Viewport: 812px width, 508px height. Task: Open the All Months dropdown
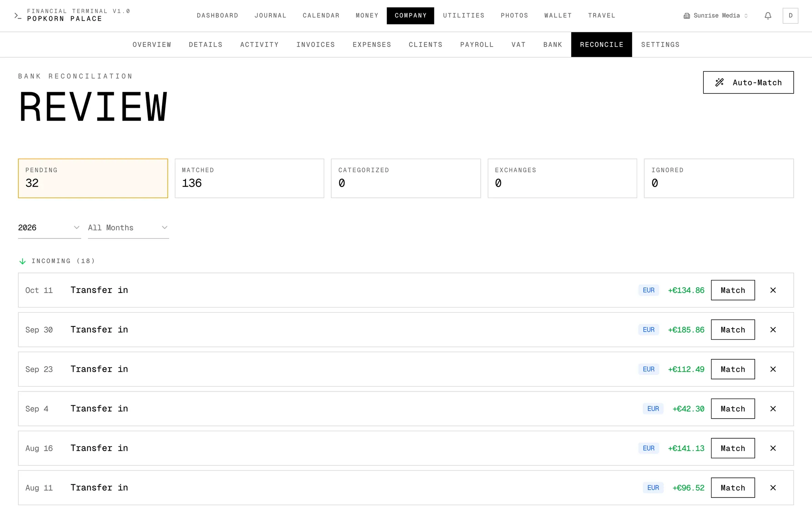click(x=128, y=228)
